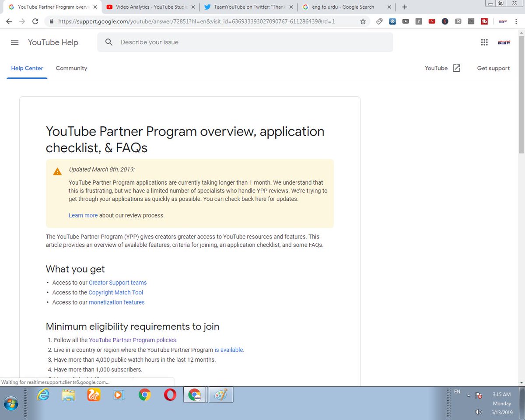This screenshot has height=420, width=525.
Task: Open the Learn more link
Action: tap(83, 215)
